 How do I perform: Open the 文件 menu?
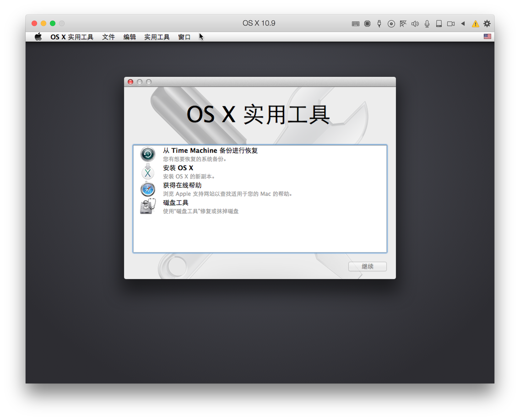coord(108,37)
